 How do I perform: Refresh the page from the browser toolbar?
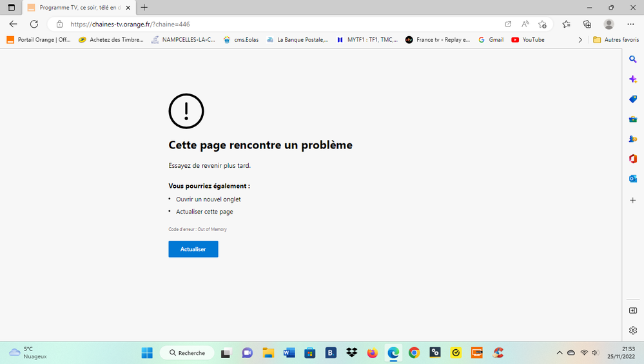[x=34, y=24]
